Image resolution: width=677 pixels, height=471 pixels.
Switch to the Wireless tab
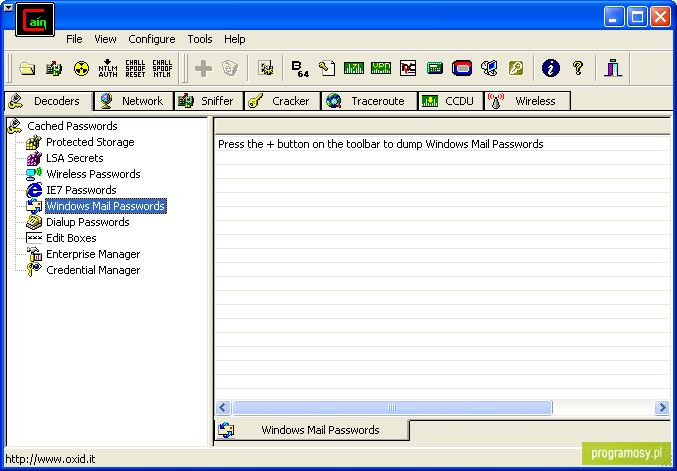tap(527, 101)
